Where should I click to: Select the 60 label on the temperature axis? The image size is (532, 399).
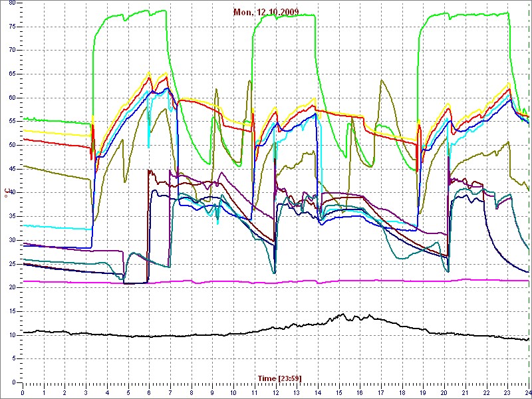12,98
